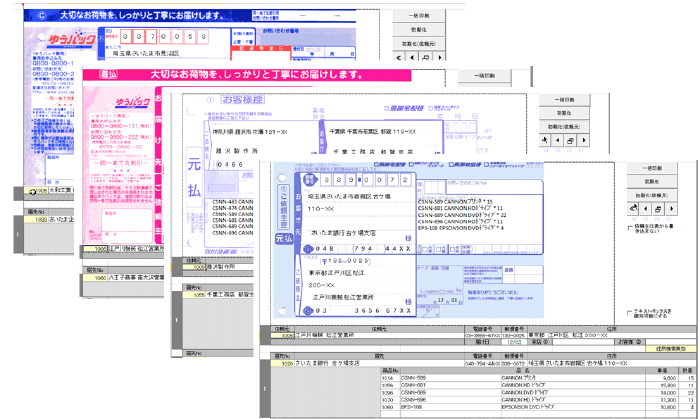The height and width of the screenshot is (419, 700).
Task: Tick 飛脚宅配便 checkbox in third window form
Action: pos(387,108)
